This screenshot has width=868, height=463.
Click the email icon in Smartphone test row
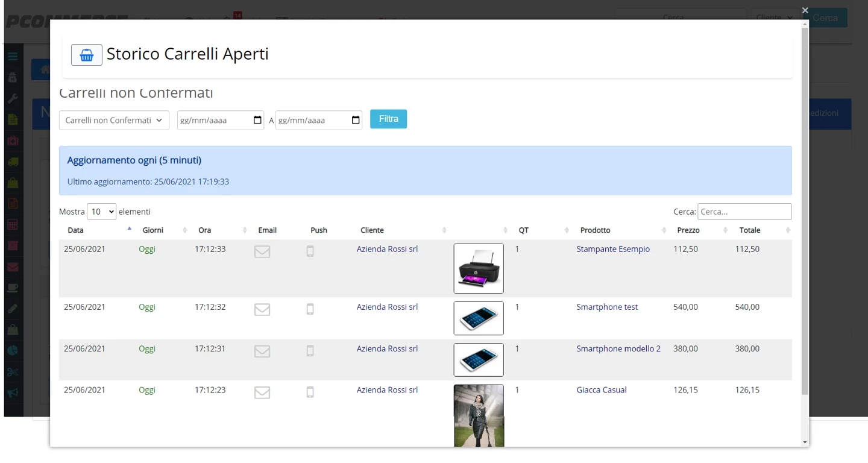coord(262,309)
